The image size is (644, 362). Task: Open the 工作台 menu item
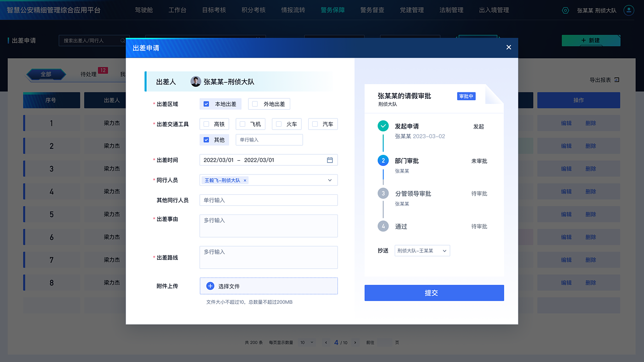pyautogui.click(x=178, y=10)
